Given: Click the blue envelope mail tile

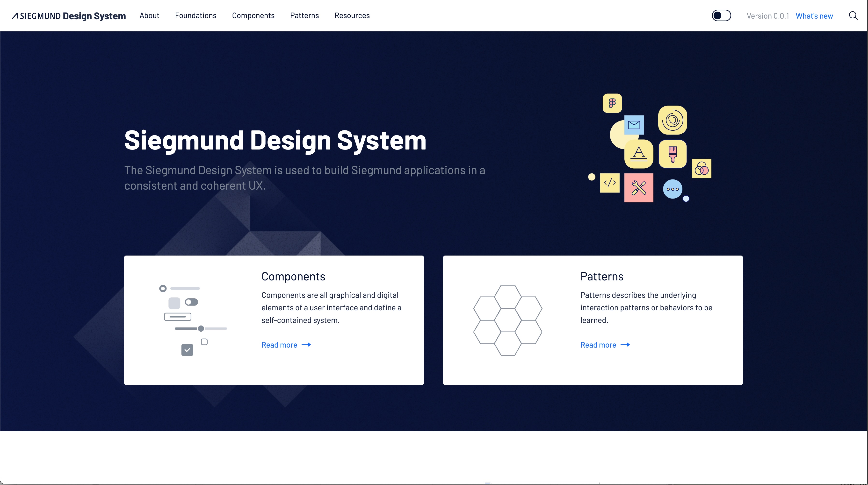Looking at the screenshot, I should pos(634,125).
